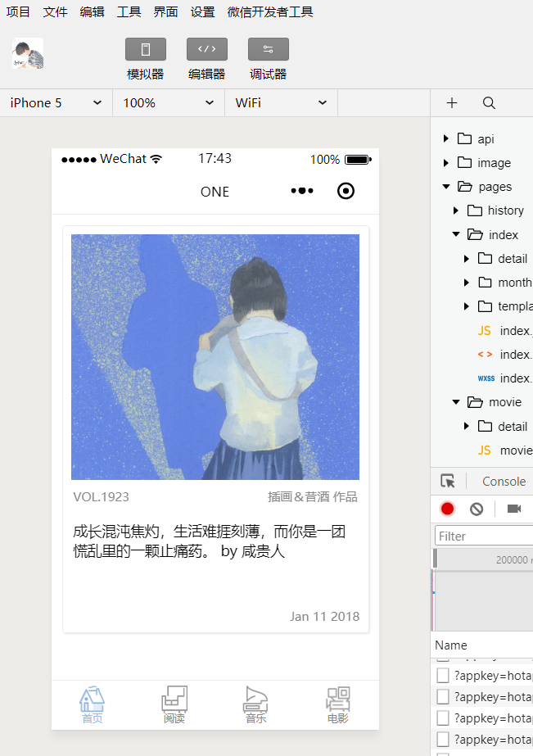Open the 100% zoom dropdown
Screen dimensions: 533x756
169,102
